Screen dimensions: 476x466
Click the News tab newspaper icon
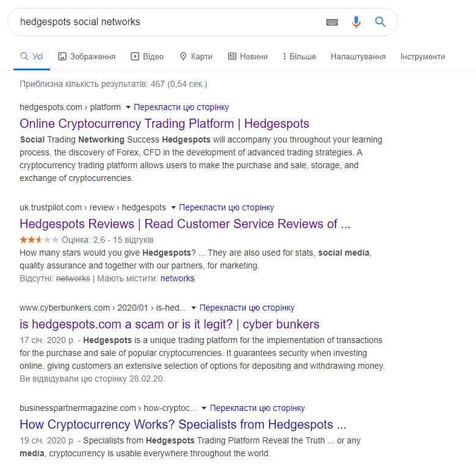pyautogui.click(x=232, y=56)
